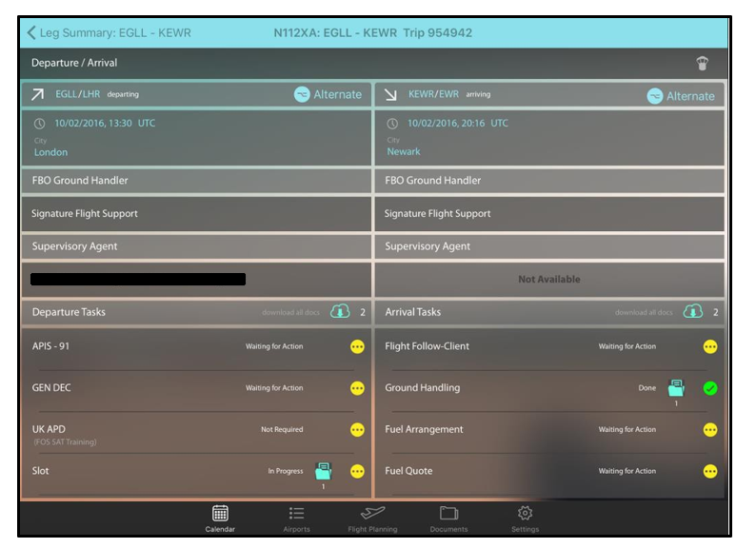Download all Arrival Tasks docs cloud icon

pyautogui.click(x=693, y=312)
